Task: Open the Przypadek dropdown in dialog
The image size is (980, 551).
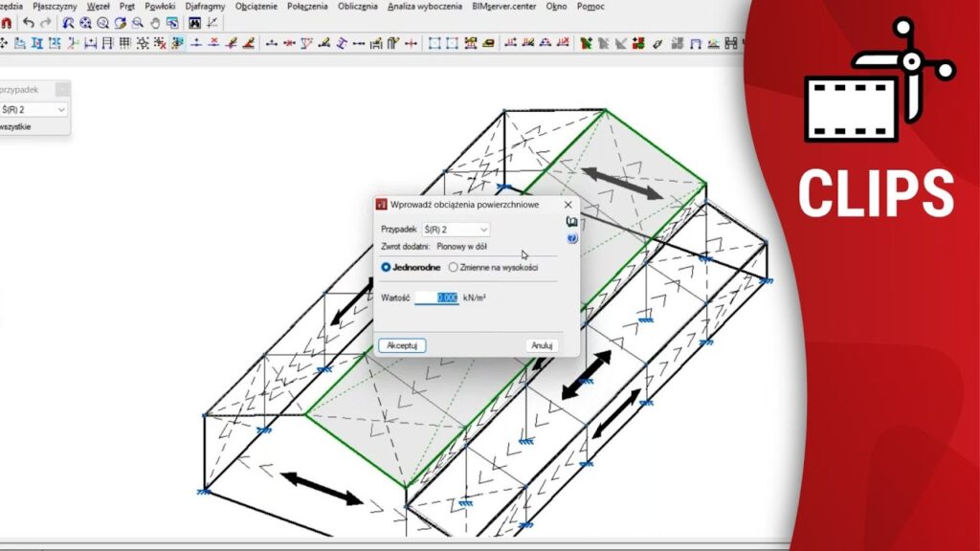Action: coord(455,230)
